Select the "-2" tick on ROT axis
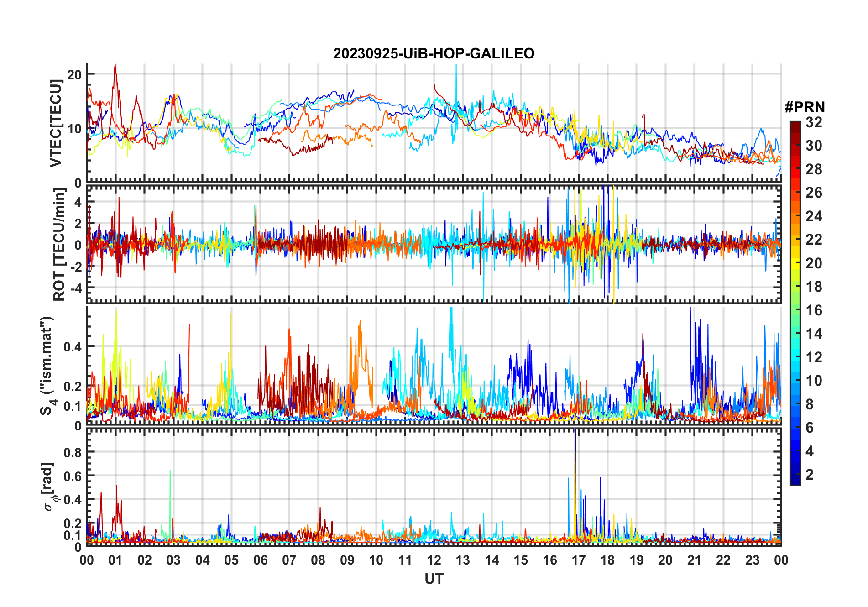This screenshot has width=868, height=607. coord(76,267)
